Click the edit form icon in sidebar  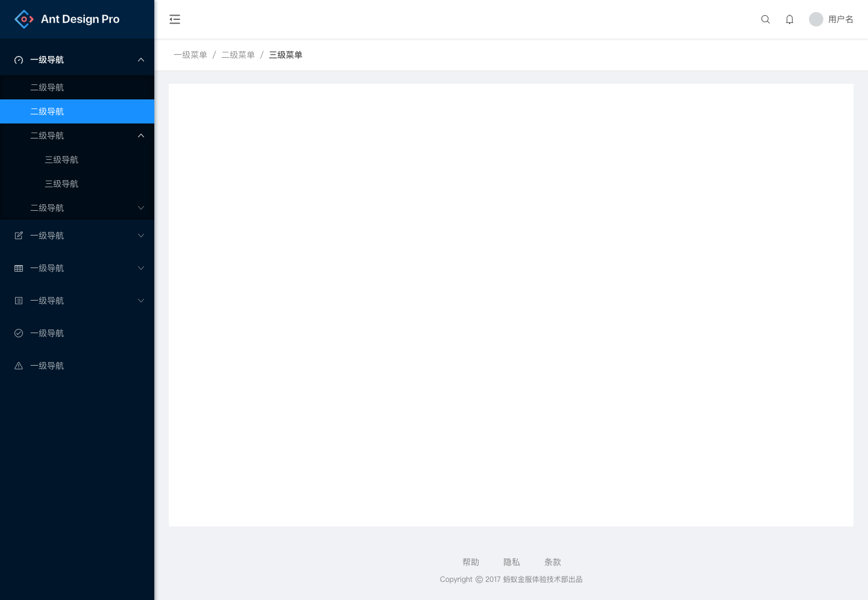coord(19,236)
